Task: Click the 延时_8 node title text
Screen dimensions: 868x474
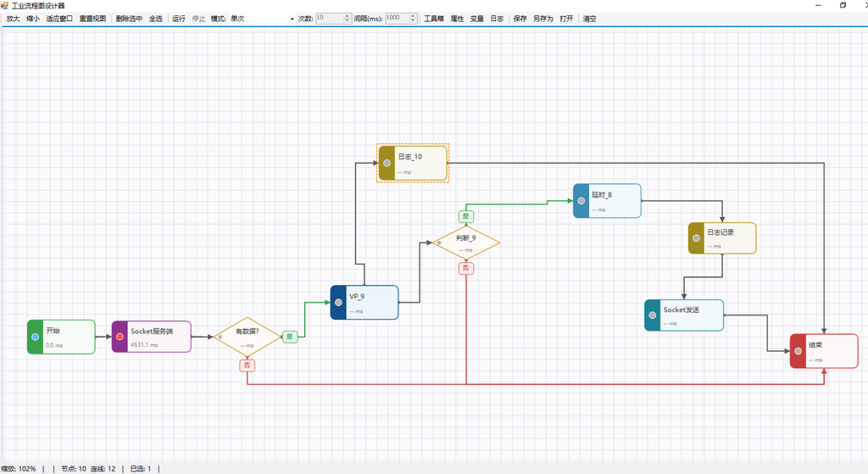Action: point(602,195)
